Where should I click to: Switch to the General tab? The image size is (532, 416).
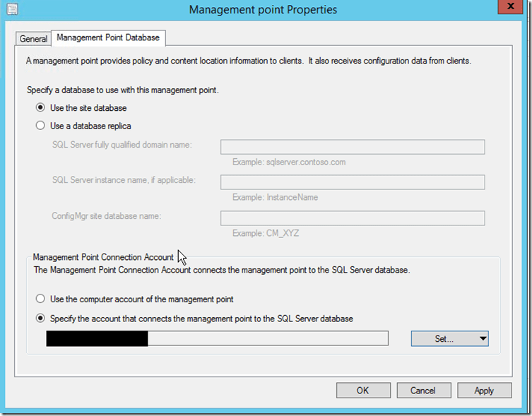pos(33,39)
